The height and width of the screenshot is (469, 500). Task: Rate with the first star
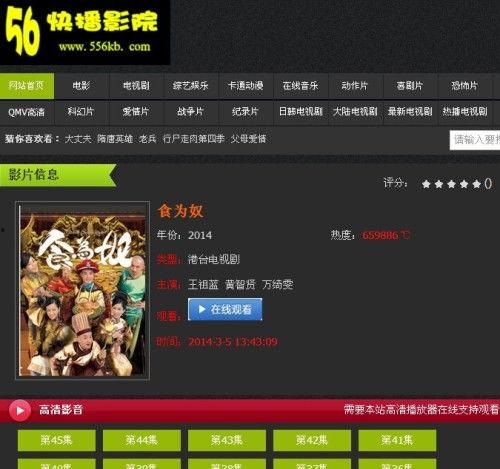(426, 184)
